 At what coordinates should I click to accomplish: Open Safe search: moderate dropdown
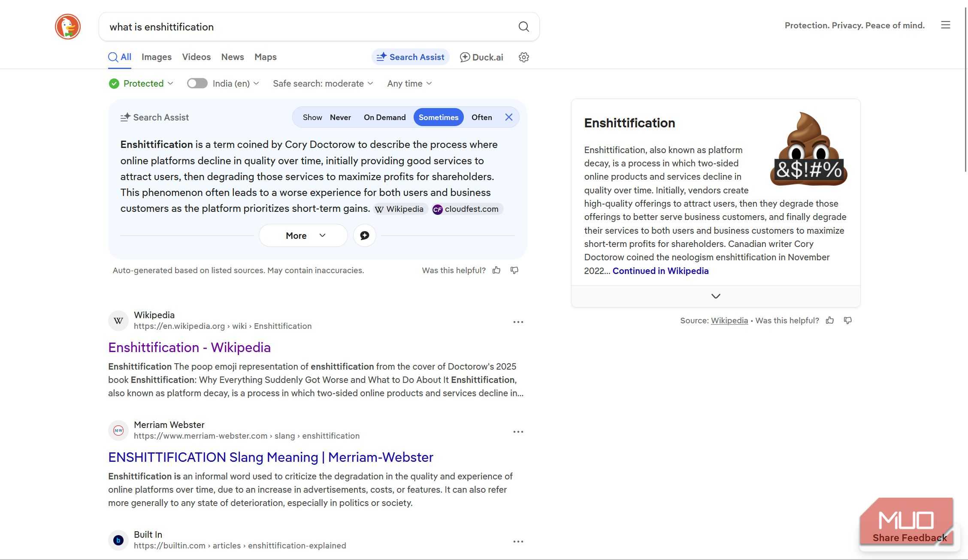323,84
